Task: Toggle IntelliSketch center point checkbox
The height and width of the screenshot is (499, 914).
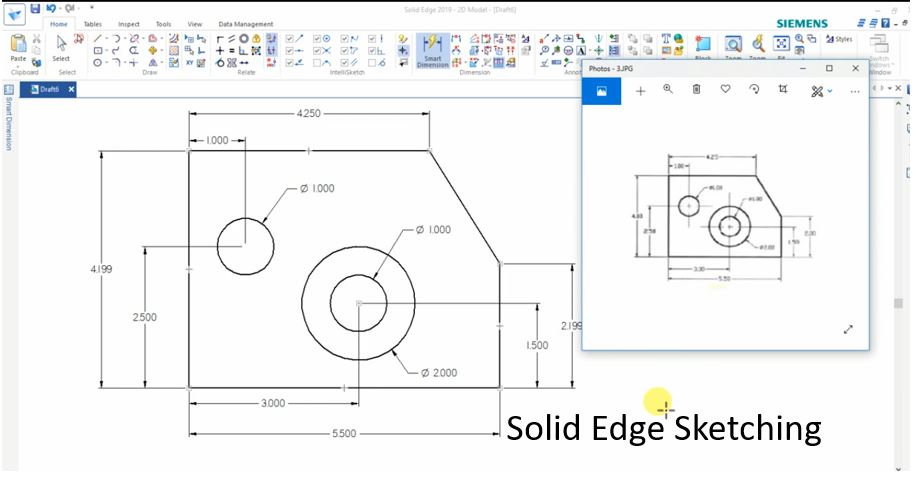Action: (x=317, y=38)
